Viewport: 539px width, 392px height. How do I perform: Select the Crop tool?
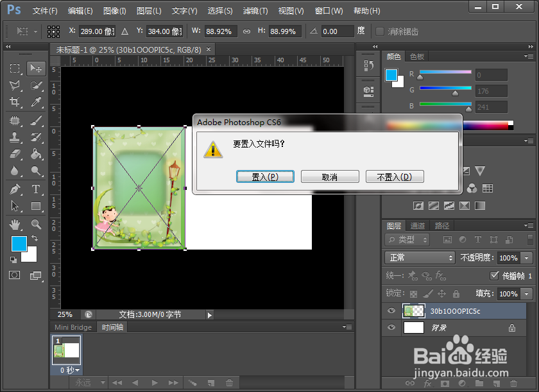(15, 102)
